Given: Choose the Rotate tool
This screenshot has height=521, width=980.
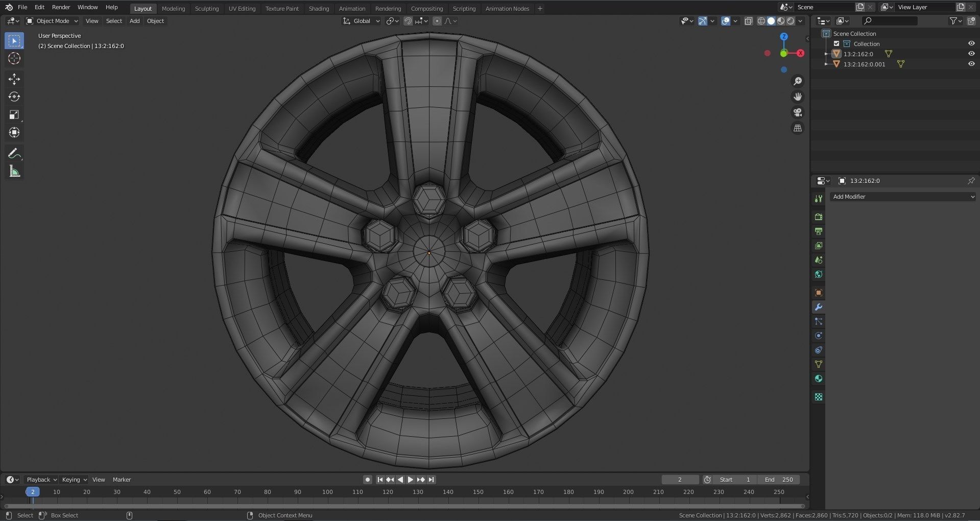Looking at the screenshot, I should [14, 97].
